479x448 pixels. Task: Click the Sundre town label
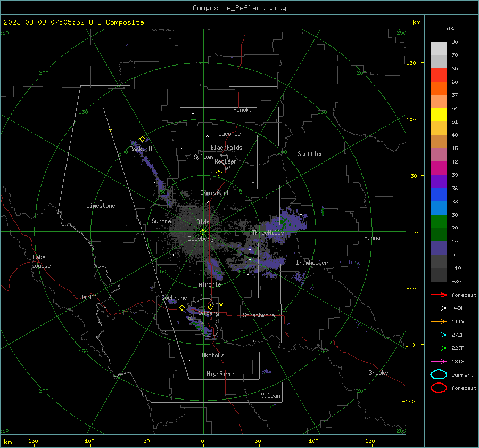(161, 221)
